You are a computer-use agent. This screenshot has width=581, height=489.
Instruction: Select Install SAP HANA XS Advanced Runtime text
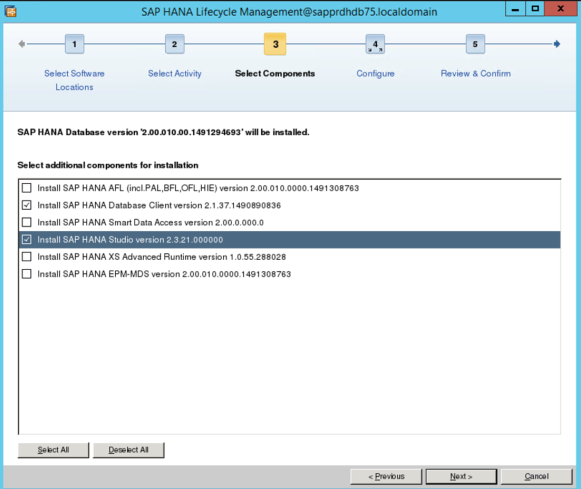[x=162, y=256]
